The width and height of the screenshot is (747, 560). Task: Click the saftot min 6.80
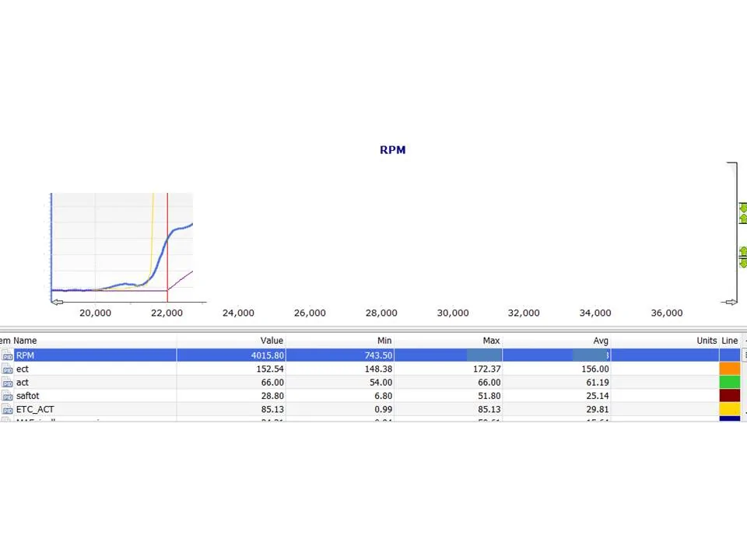pyautogui.click(x=384, y=396)
